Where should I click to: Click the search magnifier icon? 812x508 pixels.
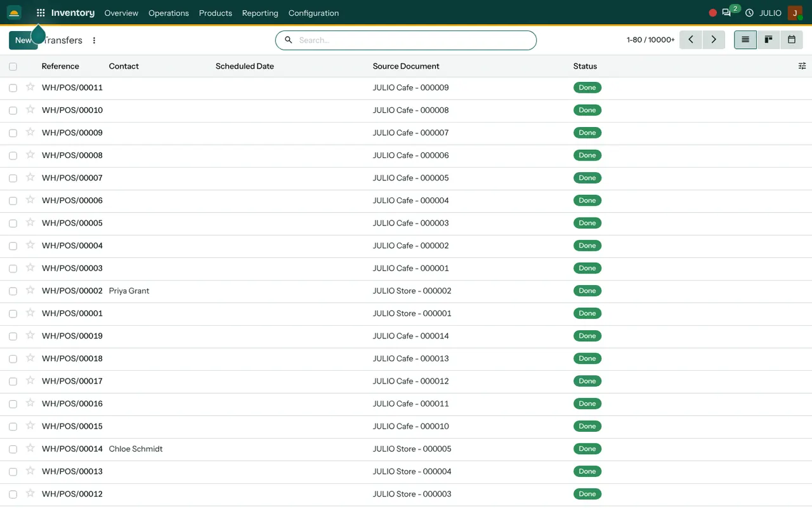point(289,40)
